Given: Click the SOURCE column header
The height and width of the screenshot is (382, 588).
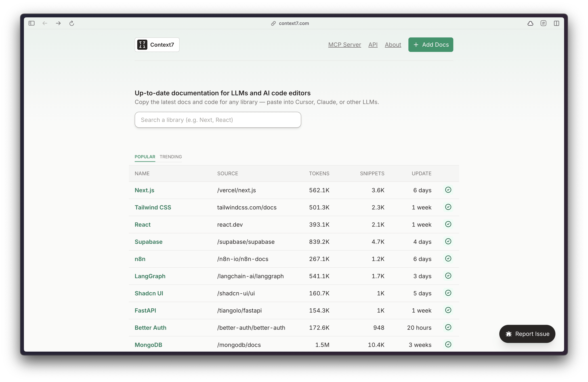Looking at the screenshot, I should pyautogui.click(x=228, y=173).
